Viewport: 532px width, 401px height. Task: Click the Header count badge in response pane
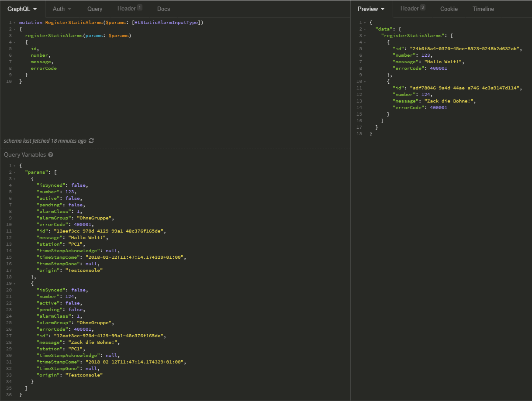(422, 7)
